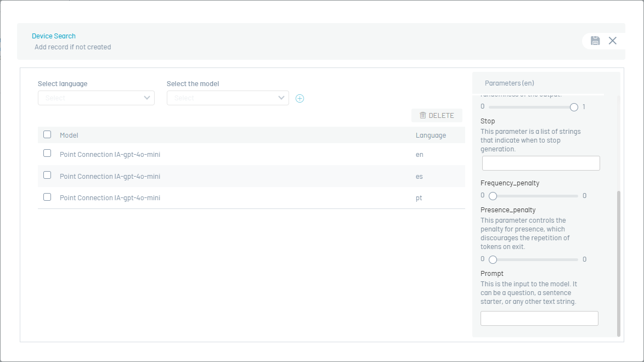Image resolution: width=644 pixels, height=362 pixels.
Task: Select the checkbox for the 'pt' row
Action: 47,197
